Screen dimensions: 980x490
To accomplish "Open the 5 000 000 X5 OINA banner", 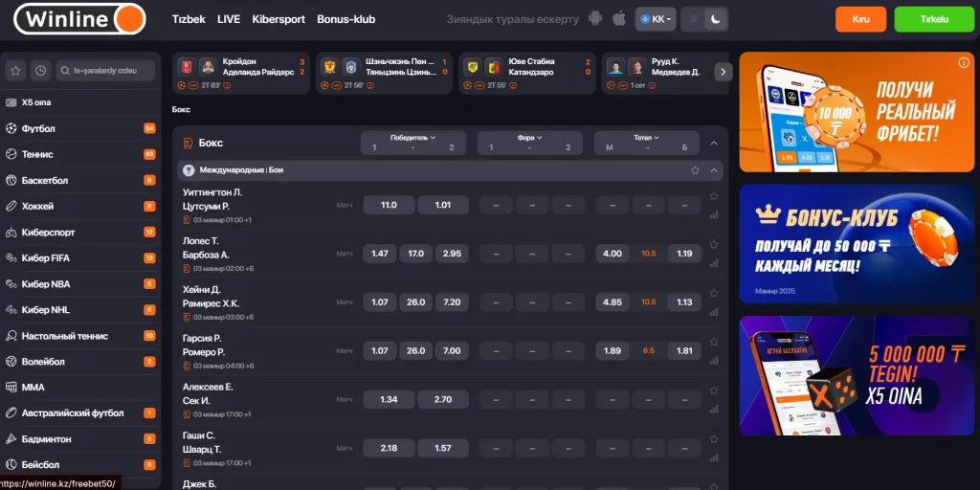I will coord(857,375).
